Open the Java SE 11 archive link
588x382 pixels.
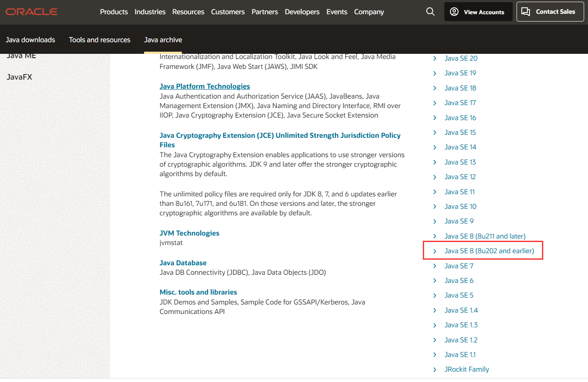point(459,192)
